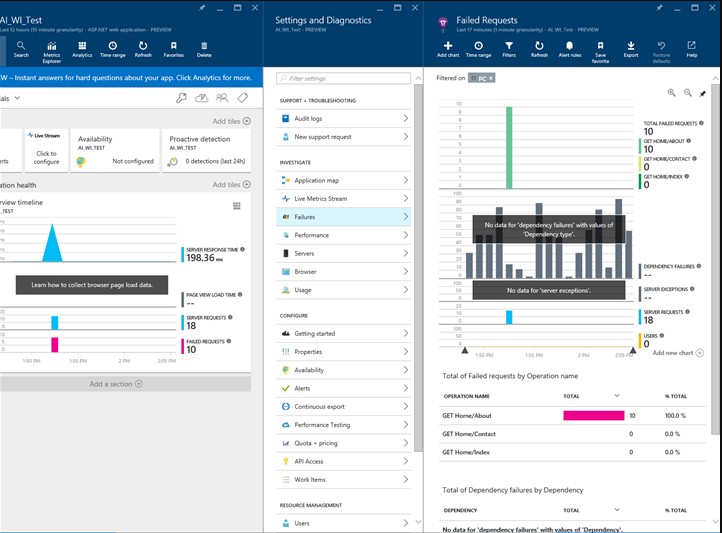Screen dimensions: 722x533
Task: Sort the Total column via dropdown arrow
Action: point(617,395)
